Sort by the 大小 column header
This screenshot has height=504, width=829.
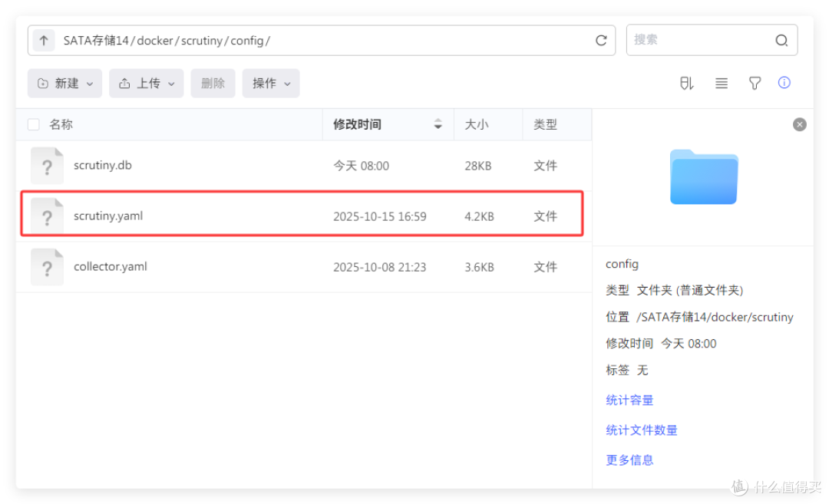(x=477, y=124)
